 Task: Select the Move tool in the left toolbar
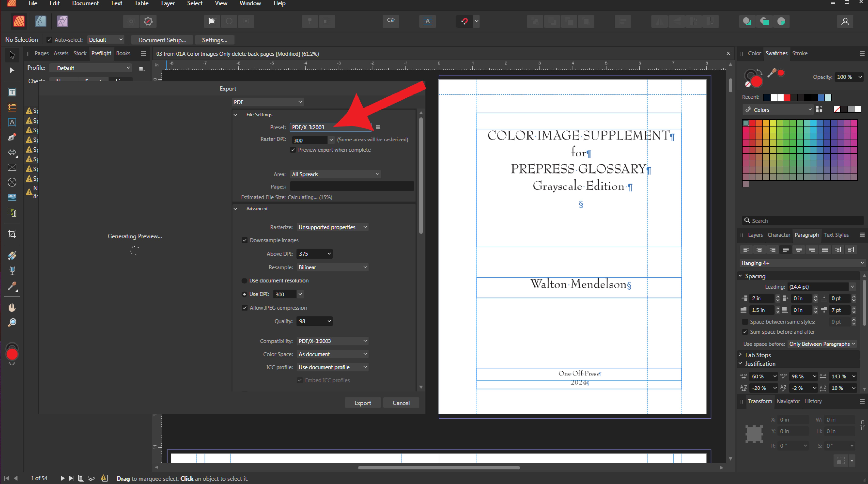pyautogui.click(x=12, y=55)
